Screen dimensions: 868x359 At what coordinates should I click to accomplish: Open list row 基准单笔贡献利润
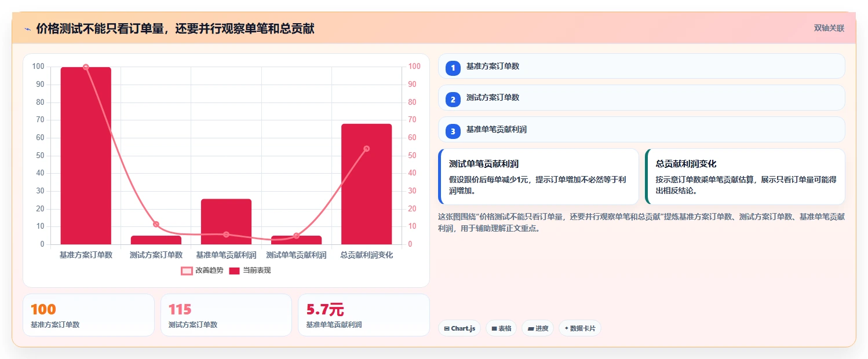[x=641, y=129]
